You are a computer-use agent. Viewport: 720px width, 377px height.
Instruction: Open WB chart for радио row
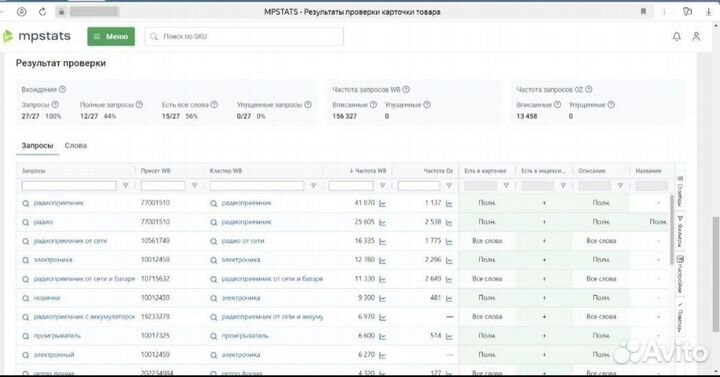[x=382, y=222]
